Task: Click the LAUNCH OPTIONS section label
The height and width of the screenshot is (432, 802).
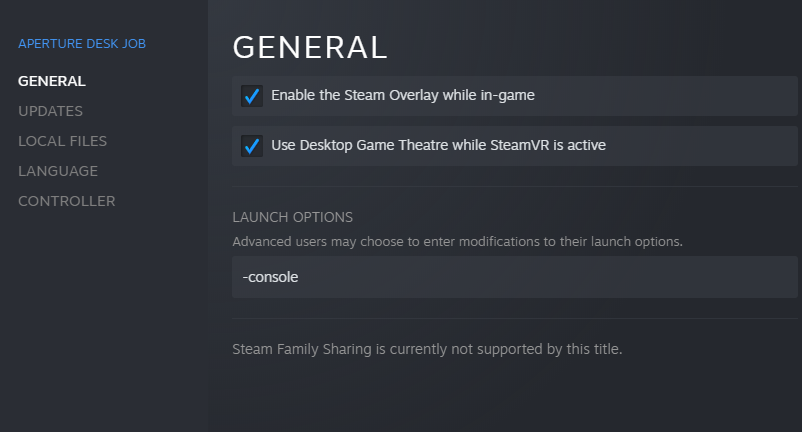Action: (292, 217)
